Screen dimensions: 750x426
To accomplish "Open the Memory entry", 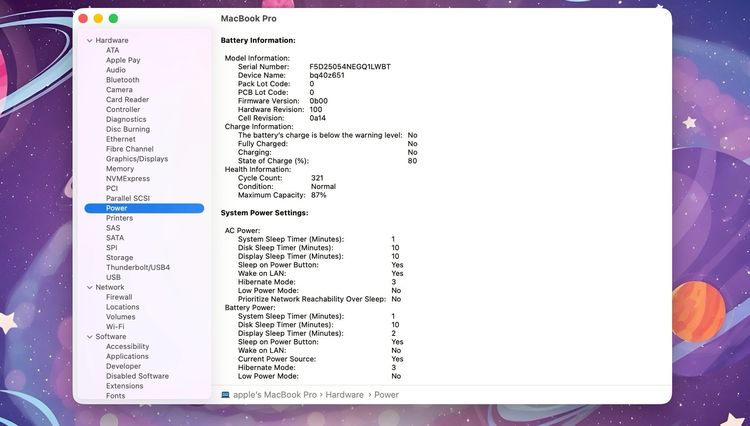I will click(120, 169).
